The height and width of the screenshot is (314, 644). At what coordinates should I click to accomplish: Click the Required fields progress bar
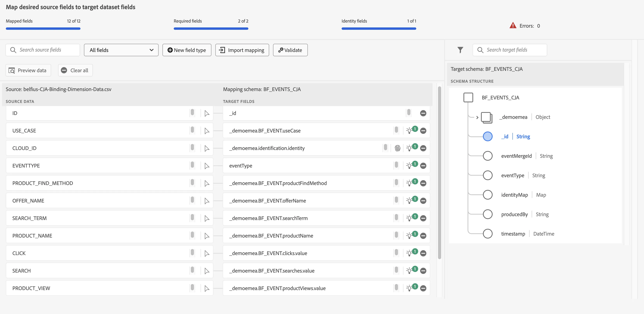click(211, 29)
